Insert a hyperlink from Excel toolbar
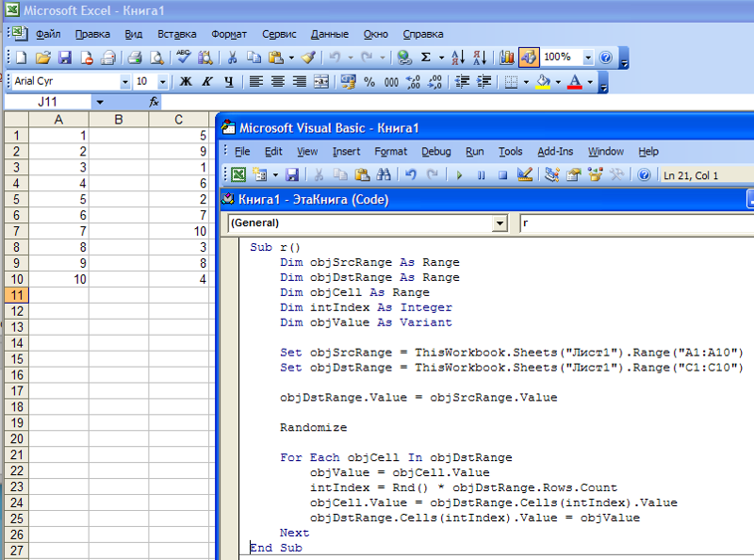 click(x=404, y=58)
